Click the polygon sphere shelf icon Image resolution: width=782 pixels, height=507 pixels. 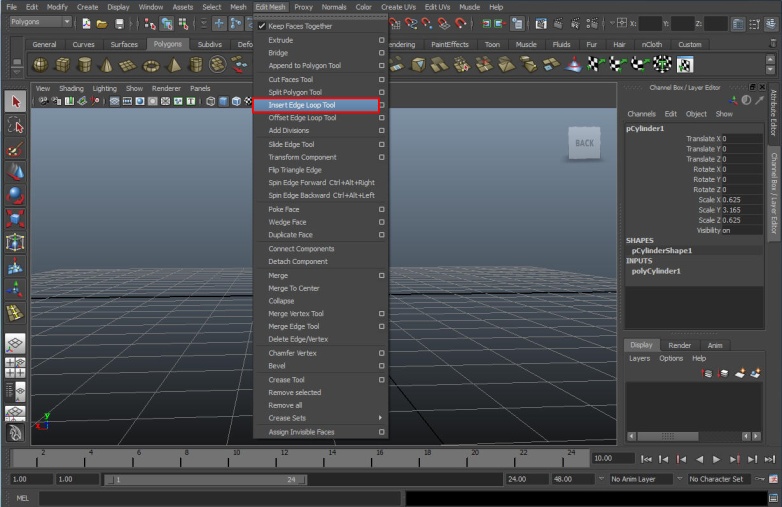click(x=40, y=64)
